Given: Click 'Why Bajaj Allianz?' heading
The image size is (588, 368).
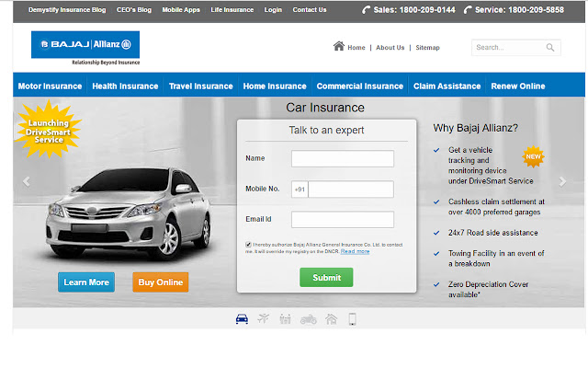Looking at the screenshot, I should 476,128.
